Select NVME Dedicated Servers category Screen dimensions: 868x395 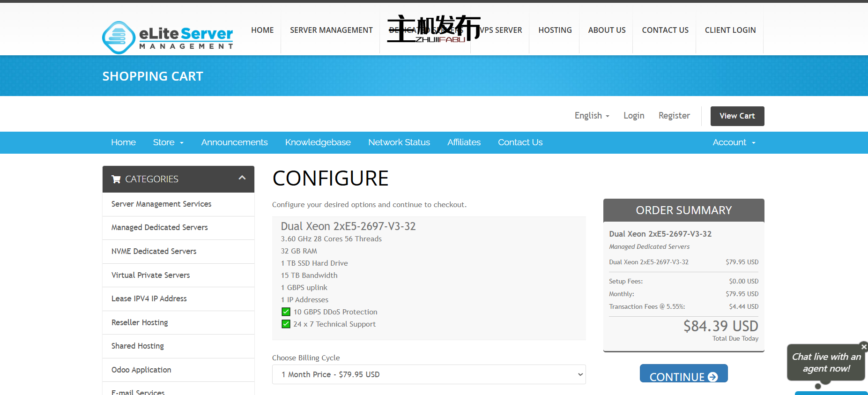pos(154,252)
